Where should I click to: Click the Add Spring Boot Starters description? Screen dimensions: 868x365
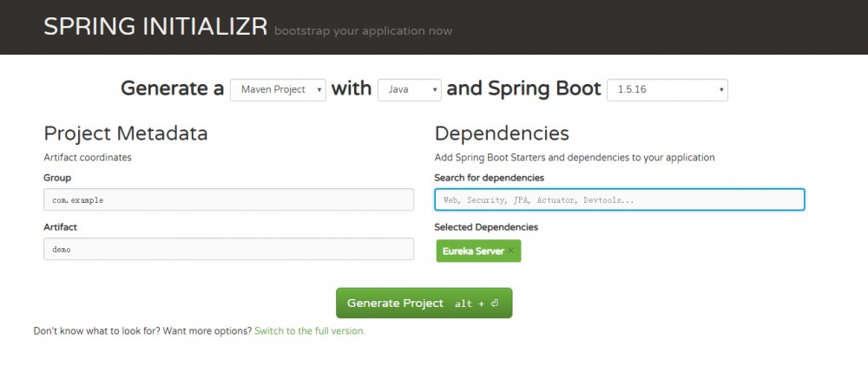coord(574,158)
